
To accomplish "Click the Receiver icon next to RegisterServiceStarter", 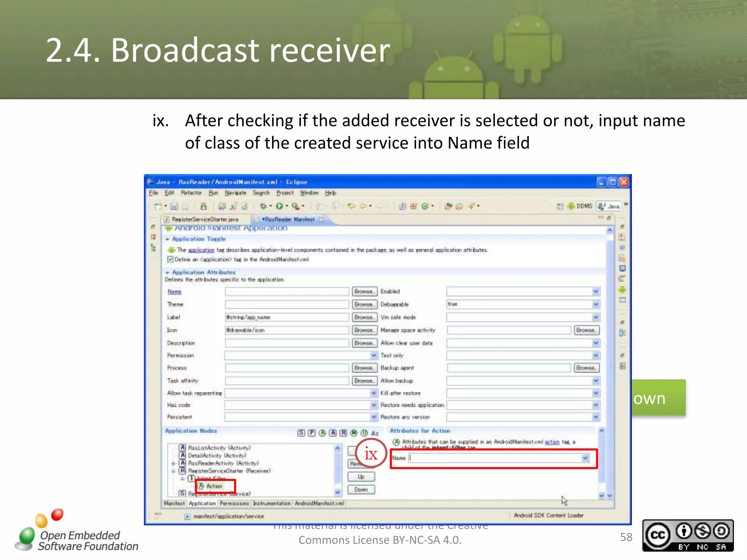I will pos(183,471).
